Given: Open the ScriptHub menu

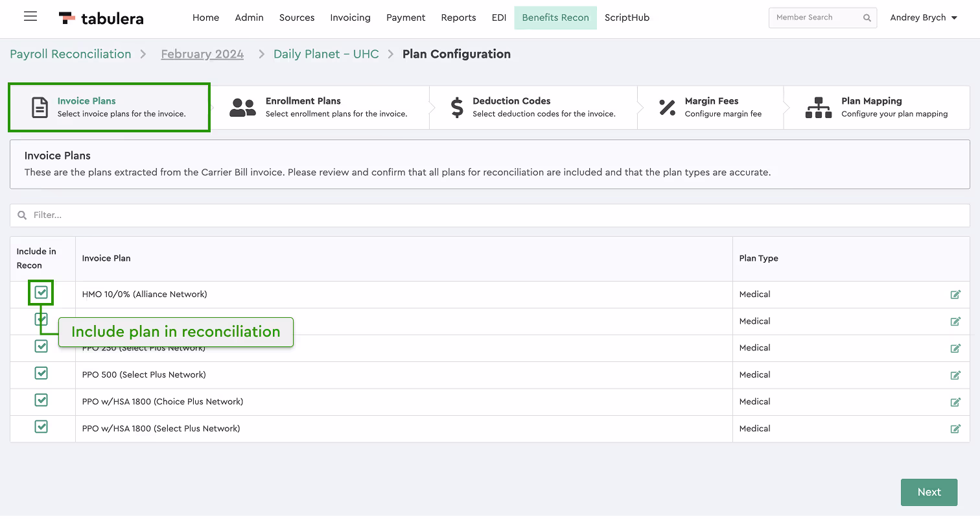Looking at the screenshot, I should [627, 18].
